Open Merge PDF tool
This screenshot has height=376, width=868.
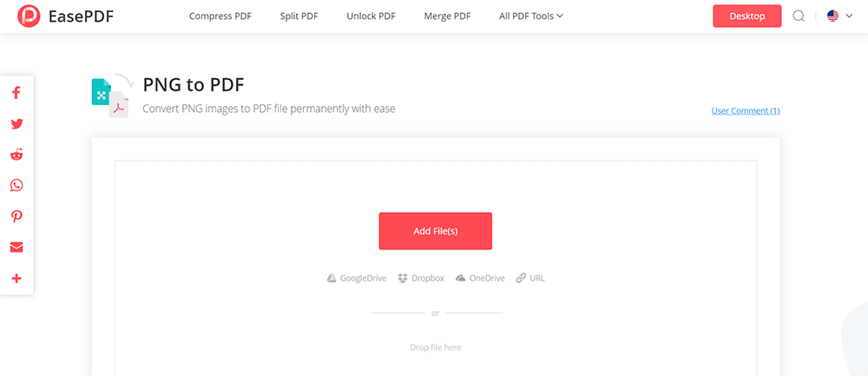click(x=448, y=16)
